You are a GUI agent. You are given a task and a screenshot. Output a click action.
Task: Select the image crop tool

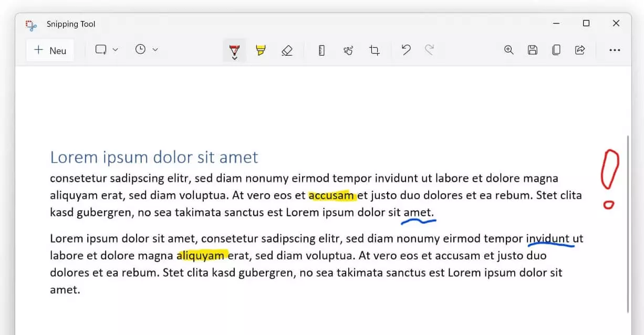[374, 50]
